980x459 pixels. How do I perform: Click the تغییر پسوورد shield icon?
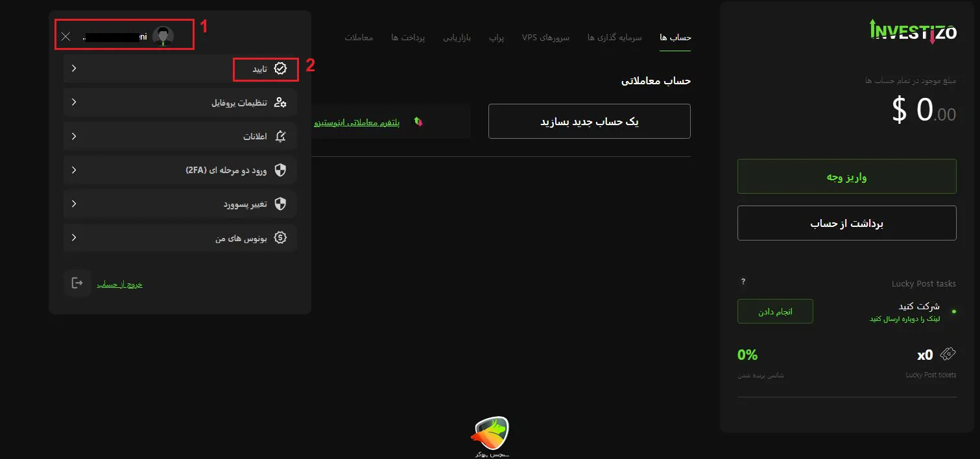(x=280, y=204)
